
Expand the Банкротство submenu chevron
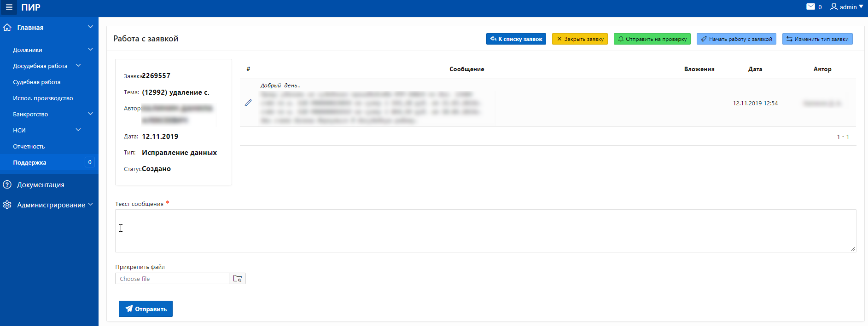90,114
